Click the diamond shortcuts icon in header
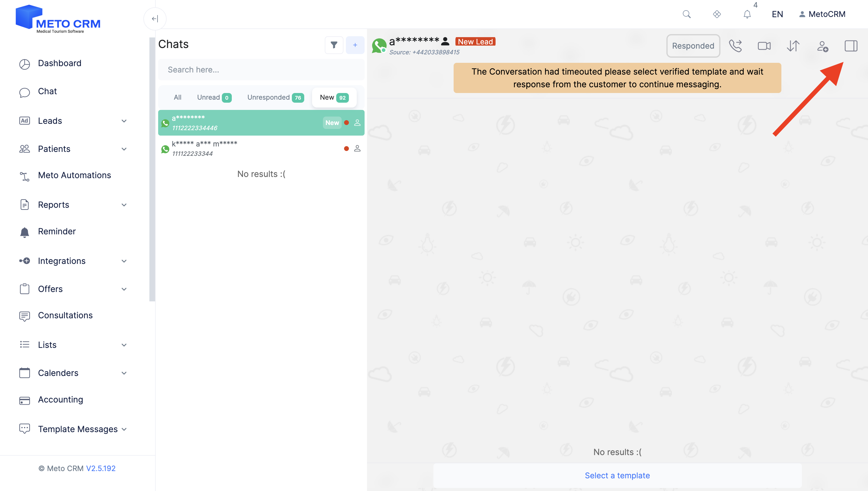The height and width of the screenshot is (491, 868). coord(717,14)
